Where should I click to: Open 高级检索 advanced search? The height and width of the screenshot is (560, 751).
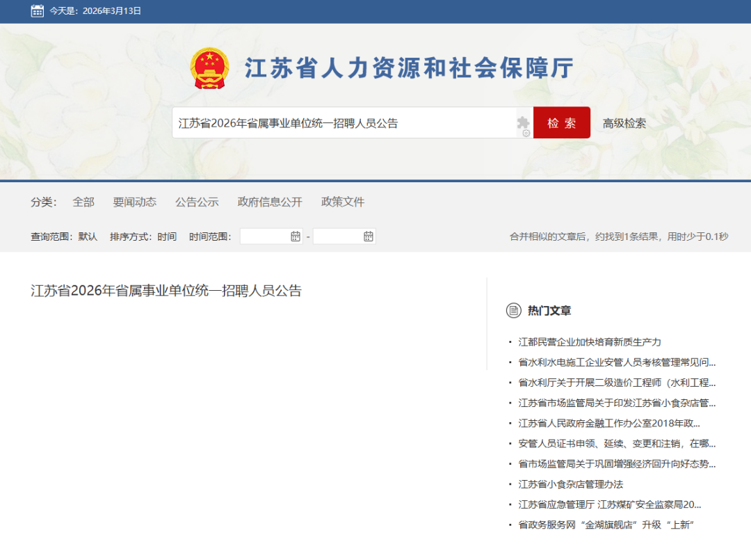[x=624, y=123]
